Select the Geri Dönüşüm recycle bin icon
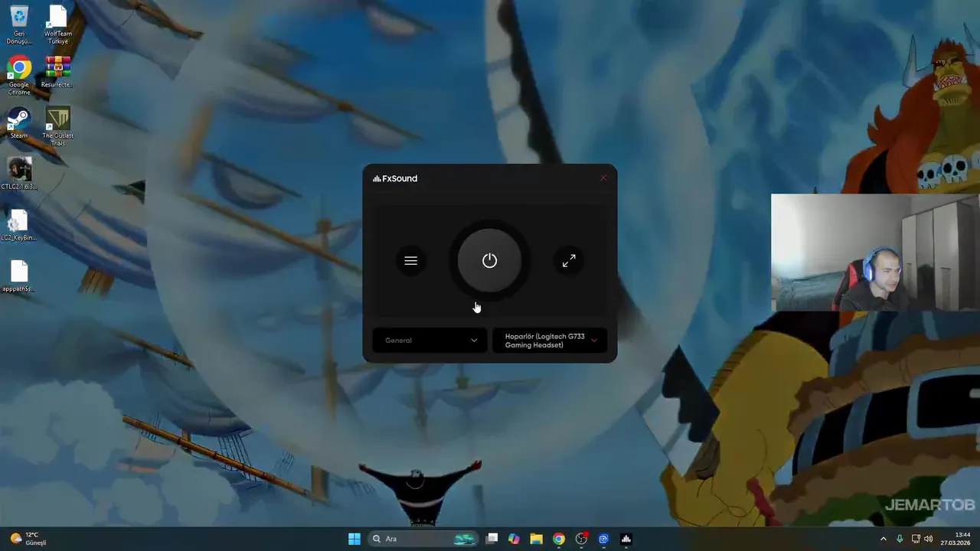 [x=19, y=24]
